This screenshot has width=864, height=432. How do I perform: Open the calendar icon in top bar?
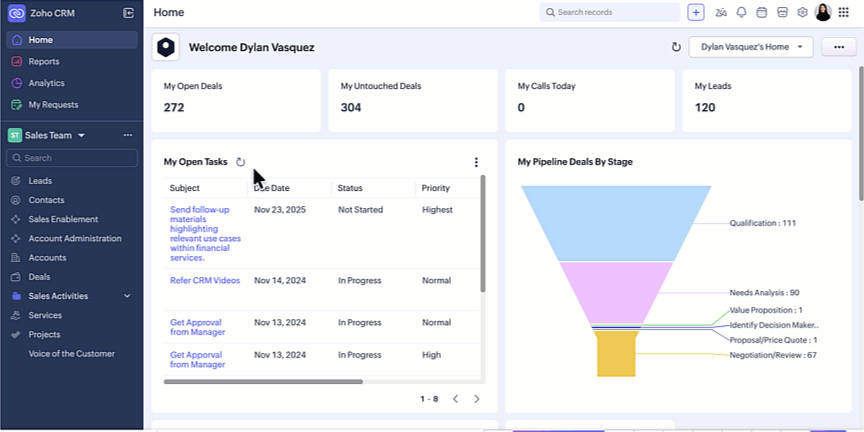click(x=761, y=12)
